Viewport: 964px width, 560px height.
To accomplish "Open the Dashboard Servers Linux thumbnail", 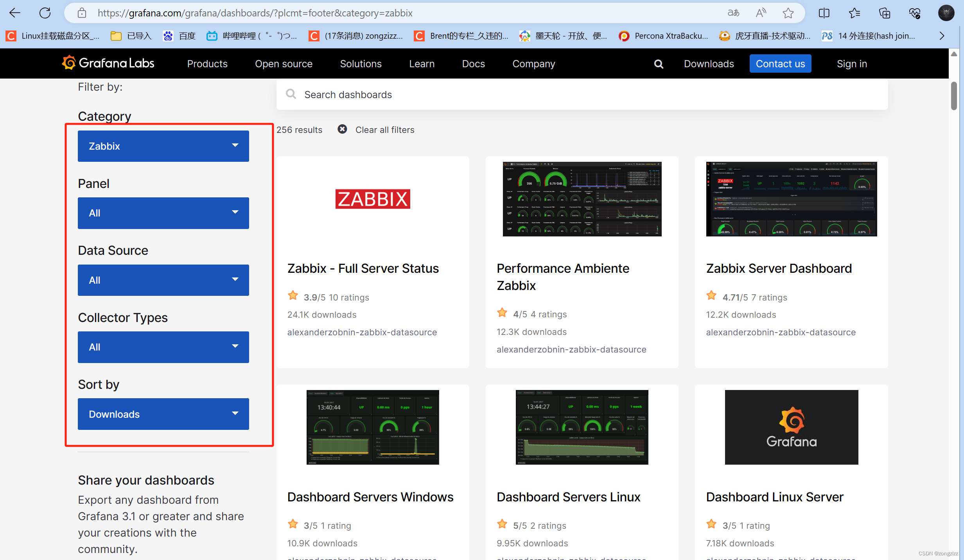I will point(582,427).
